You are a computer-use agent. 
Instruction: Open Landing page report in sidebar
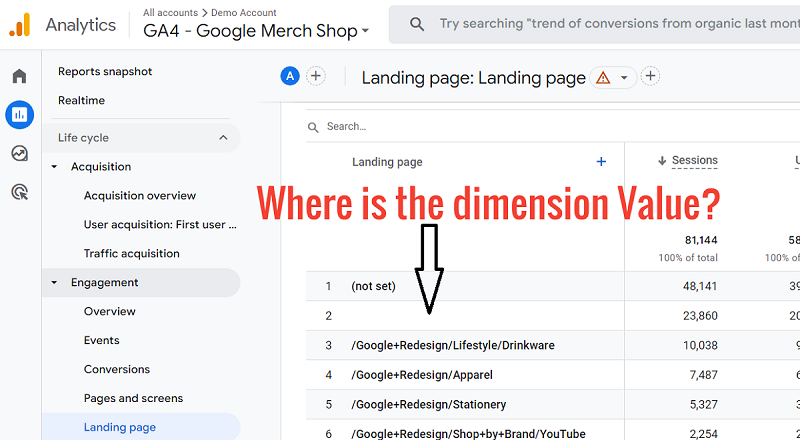click(120, 427)
